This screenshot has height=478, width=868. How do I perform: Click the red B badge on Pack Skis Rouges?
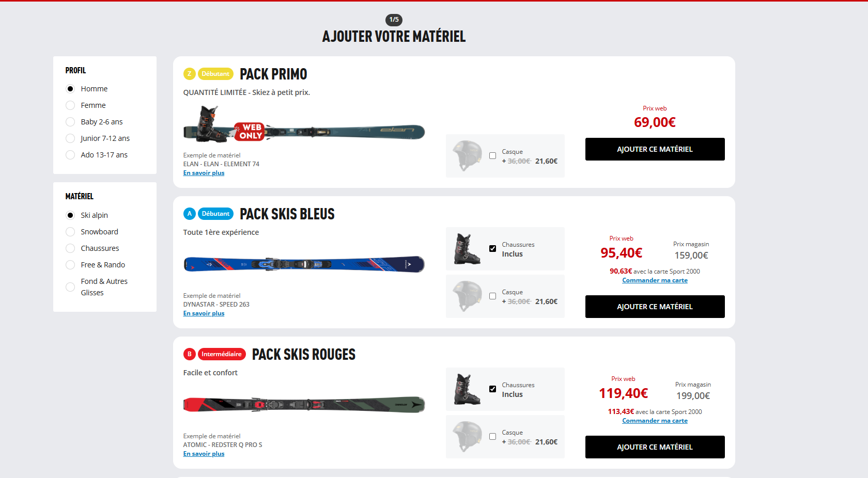[189, 354]
